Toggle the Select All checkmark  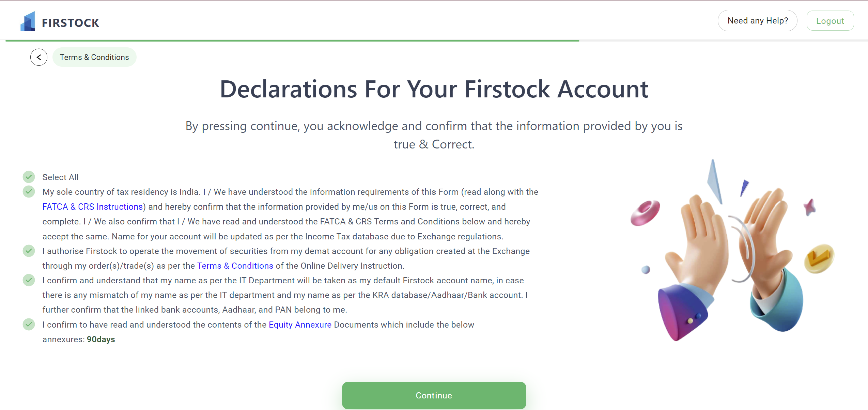[29, 177]
